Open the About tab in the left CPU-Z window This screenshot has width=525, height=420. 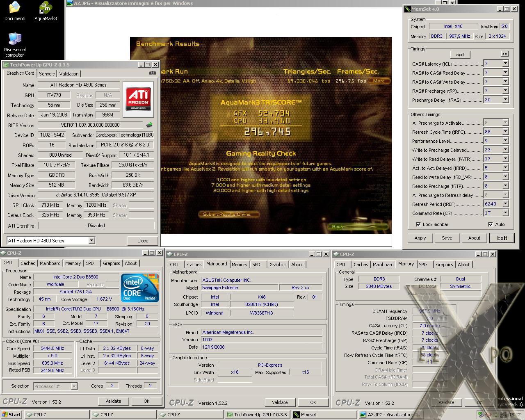(131, 263)
